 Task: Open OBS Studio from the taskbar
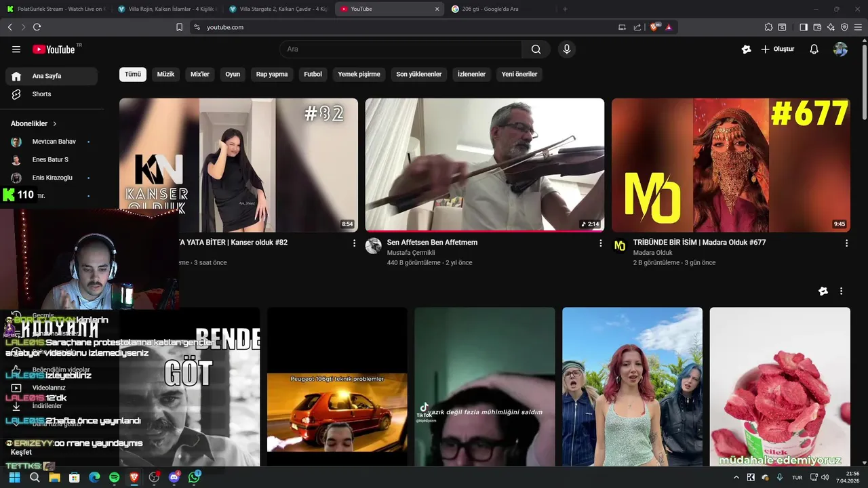coord(154,477)
